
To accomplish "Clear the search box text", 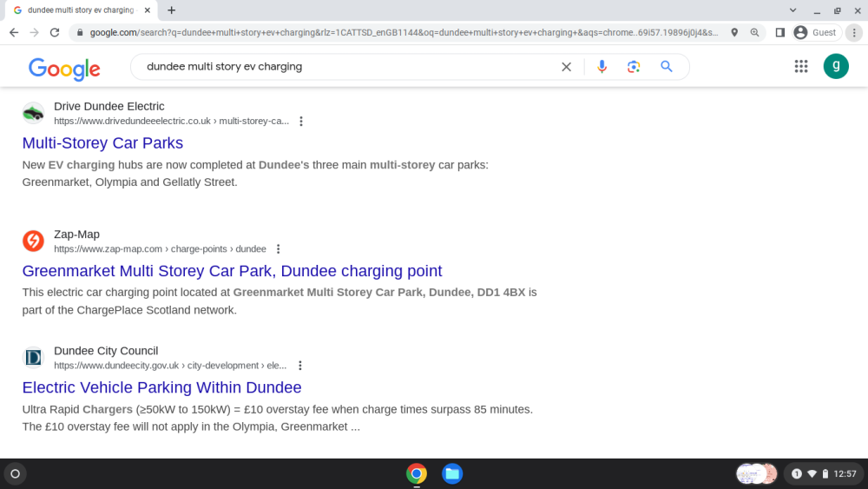I will pos(566,67).
